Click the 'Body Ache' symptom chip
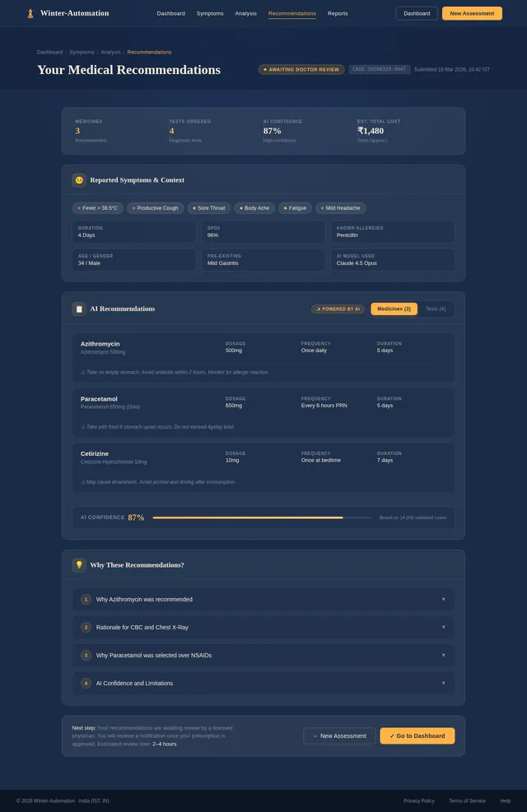 coord(254,208)
